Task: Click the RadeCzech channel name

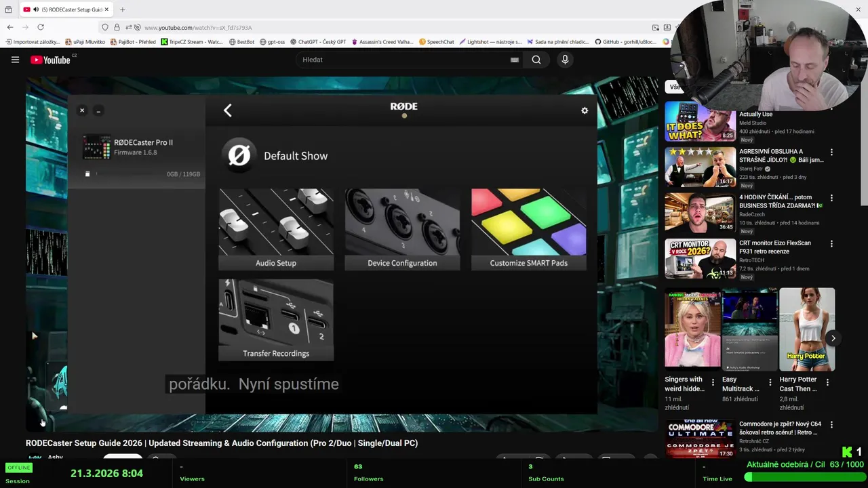Action: 752,214
